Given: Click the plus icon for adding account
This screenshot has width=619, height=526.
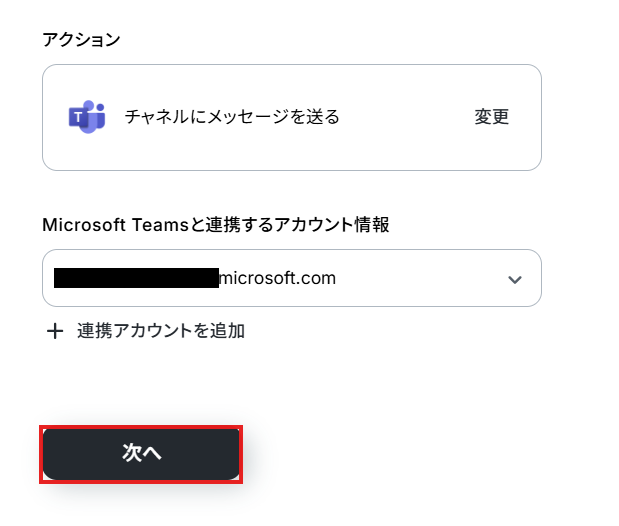Looking at the screenshot, I should click(55, 331).
